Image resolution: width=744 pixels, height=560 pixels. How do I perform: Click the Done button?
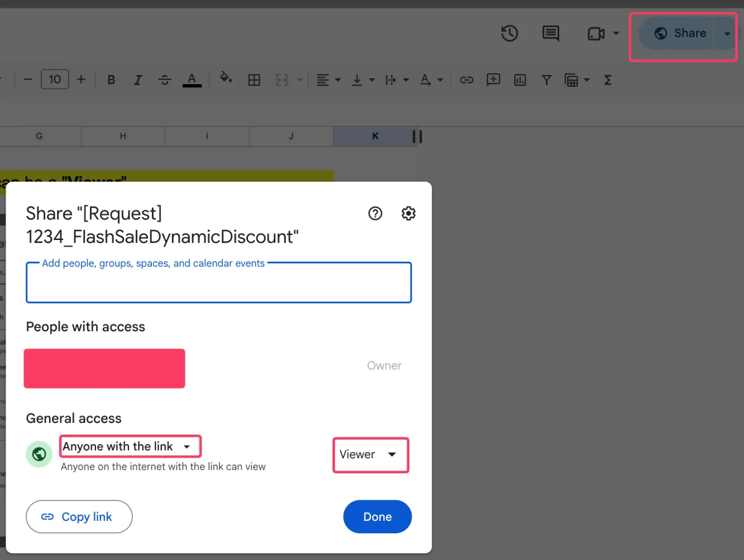[x=378, y=517]
